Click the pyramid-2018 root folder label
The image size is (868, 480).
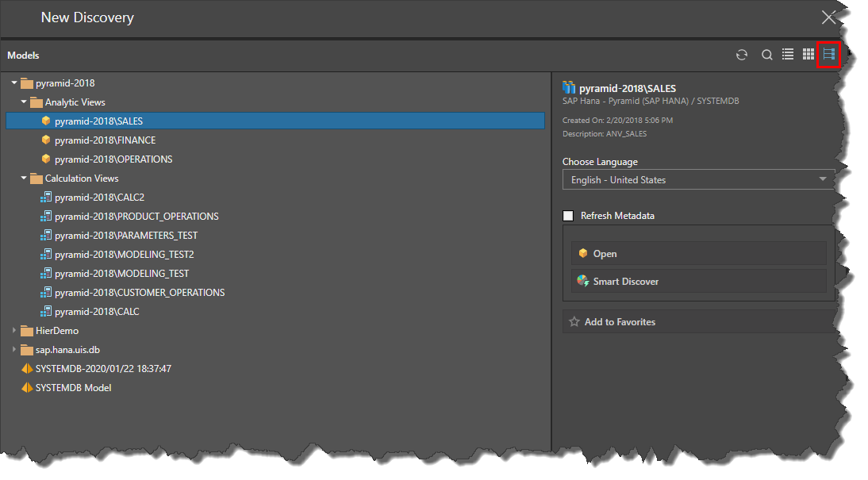click(x=65, y=83)
